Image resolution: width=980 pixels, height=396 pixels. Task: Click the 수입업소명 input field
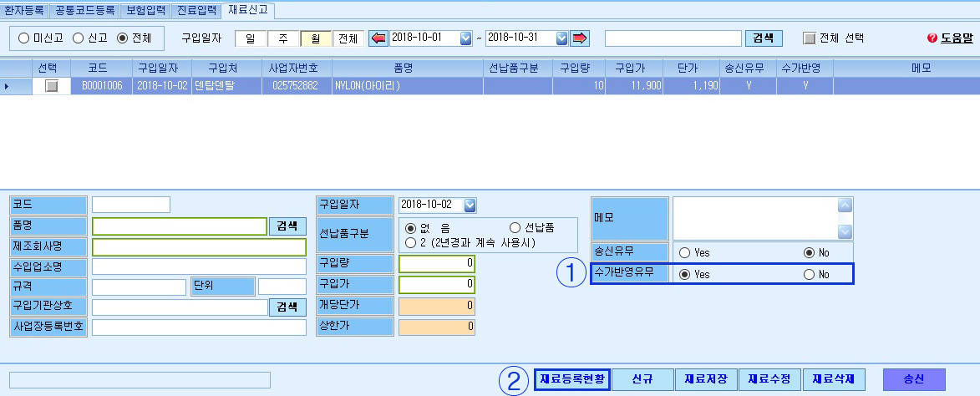coord(200,267)
